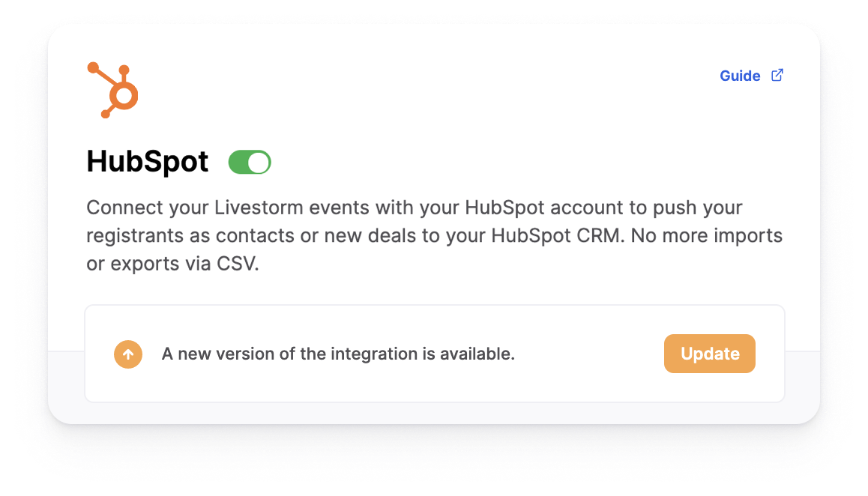Select the HubSpot heading text
This screenshot has height=496, width=868.
point(147,162)
